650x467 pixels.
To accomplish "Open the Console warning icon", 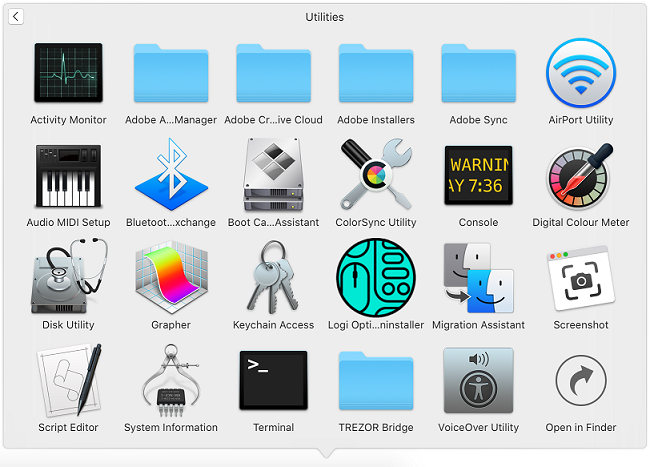I will click(x=478, y=175).
